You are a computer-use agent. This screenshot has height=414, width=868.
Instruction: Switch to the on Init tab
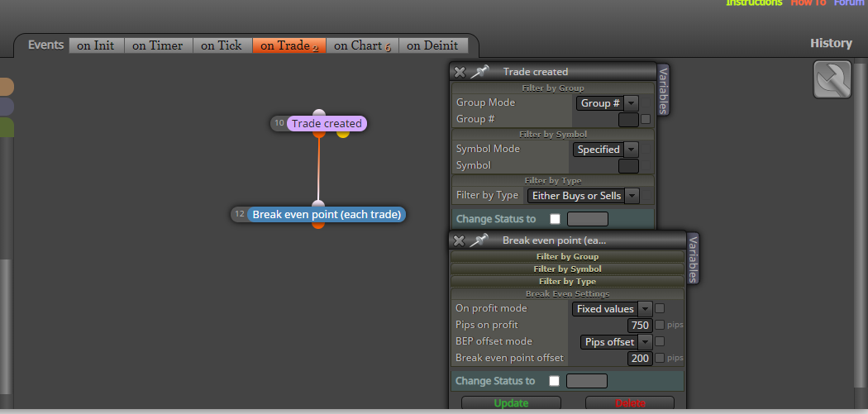point(97,45)
